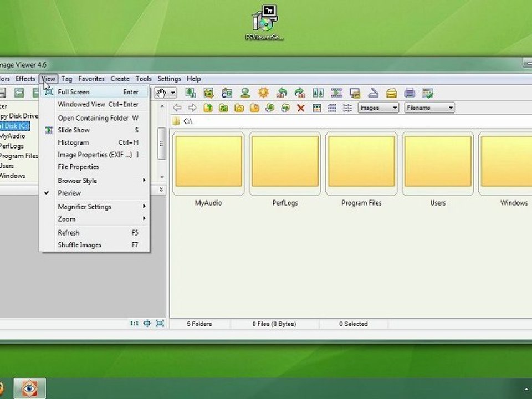The image size is (532, 399).
Task: Click the red Delete X icon
Action: [x=300, y=108]
